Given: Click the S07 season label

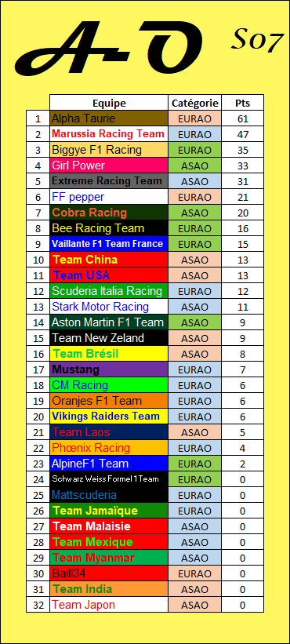Looking at the screenshot, I should click(257, 40).
